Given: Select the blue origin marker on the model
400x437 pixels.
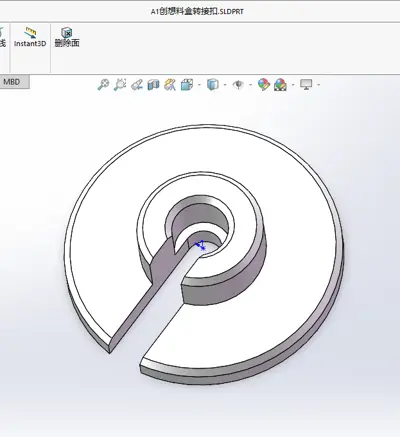Looking at the screenshot, I should (x=201, y=245).
